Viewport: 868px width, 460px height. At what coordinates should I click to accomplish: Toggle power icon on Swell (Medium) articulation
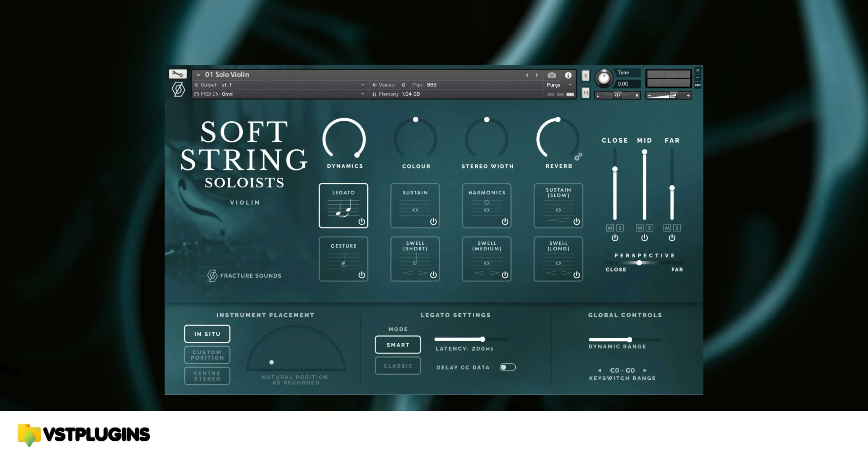(x=505, y=275)
